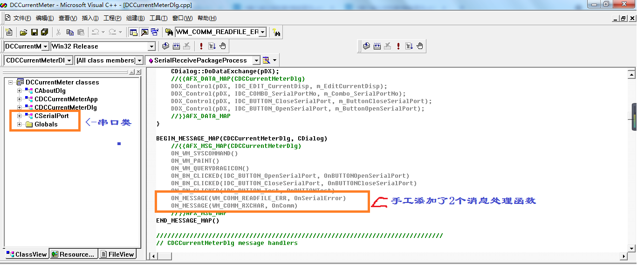Click red Execute icon in right-side build minibar
The width and height of the screenshot is (644, 265).
(399, 46)
